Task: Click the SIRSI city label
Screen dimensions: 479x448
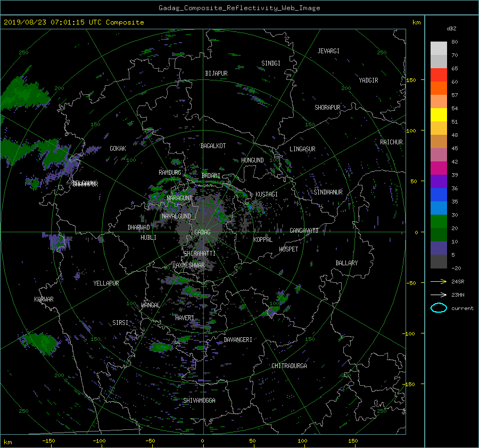Action: [120, 323]
